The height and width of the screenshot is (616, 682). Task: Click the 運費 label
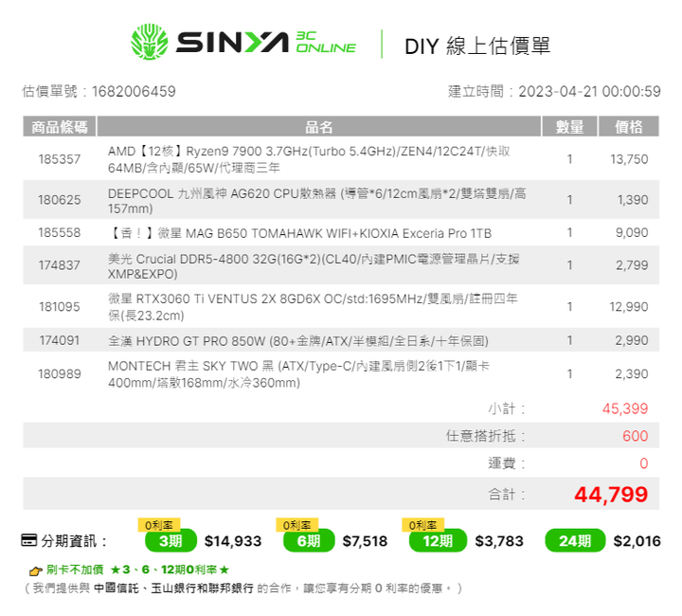507,462
